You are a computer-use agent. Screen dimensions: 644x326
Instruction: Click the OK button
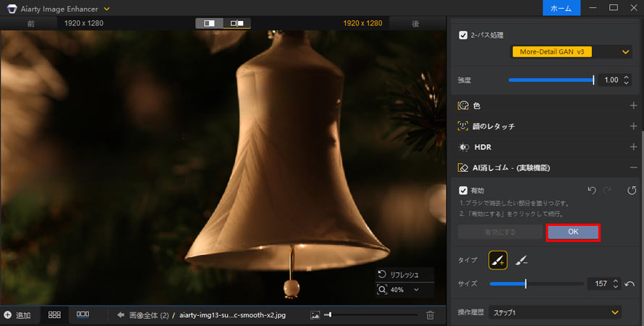coord(573,233)
